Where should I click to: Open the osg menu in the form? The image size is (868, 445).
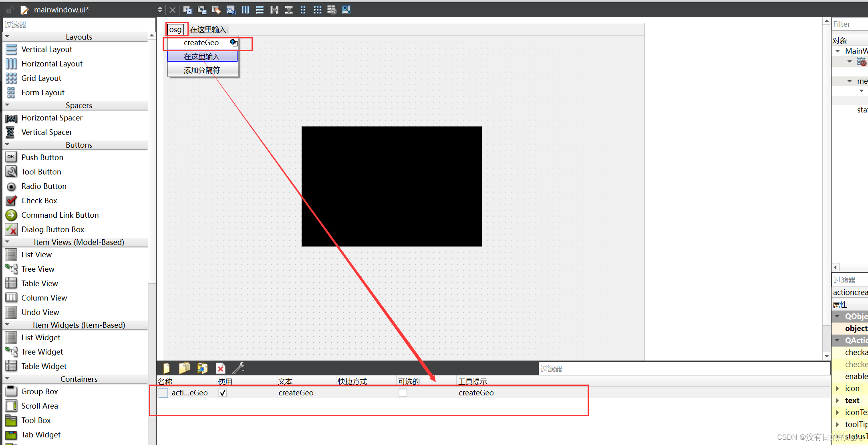(175, 29)
